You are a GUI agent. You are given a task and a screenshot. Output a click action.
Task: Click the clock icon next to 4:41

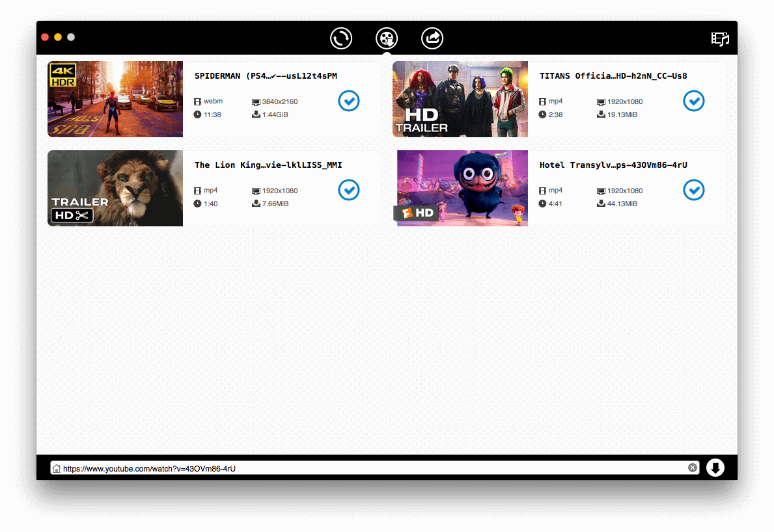click(x=542, y=204)
